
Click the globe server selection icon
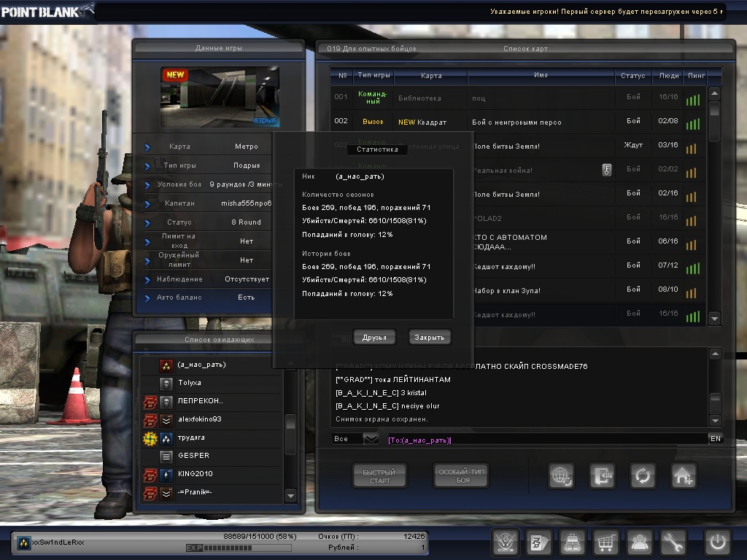(x=561, y=475)
